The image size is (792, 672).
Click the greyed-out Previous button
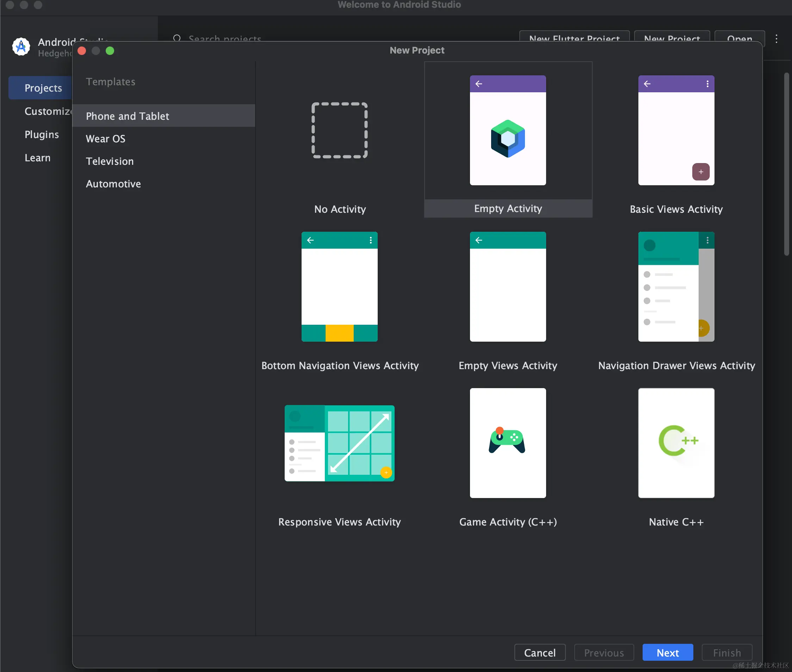click(604, 653)
